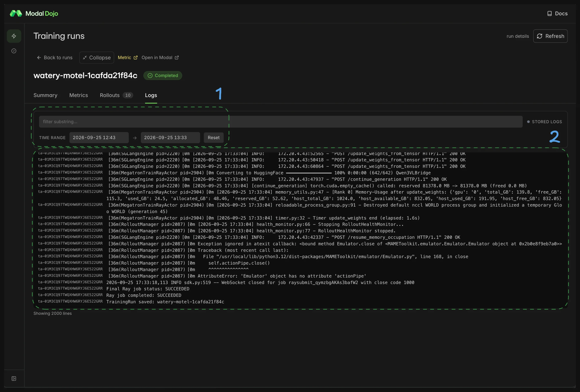This screenshot has height=392, width=580.
Task: Click log line 'Traceback (most recent call last):'
Action: [x=198, y=250]
